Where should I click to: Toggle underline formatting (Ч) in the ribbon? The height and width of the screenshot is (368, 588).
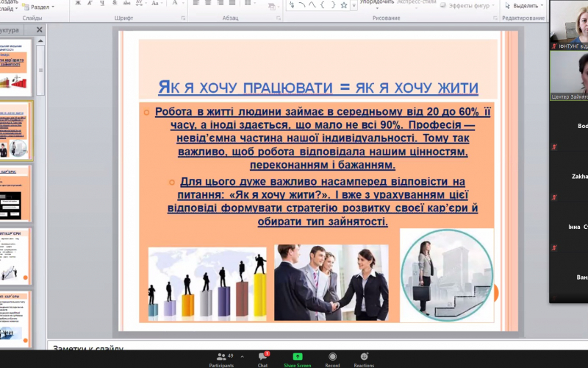102,3
